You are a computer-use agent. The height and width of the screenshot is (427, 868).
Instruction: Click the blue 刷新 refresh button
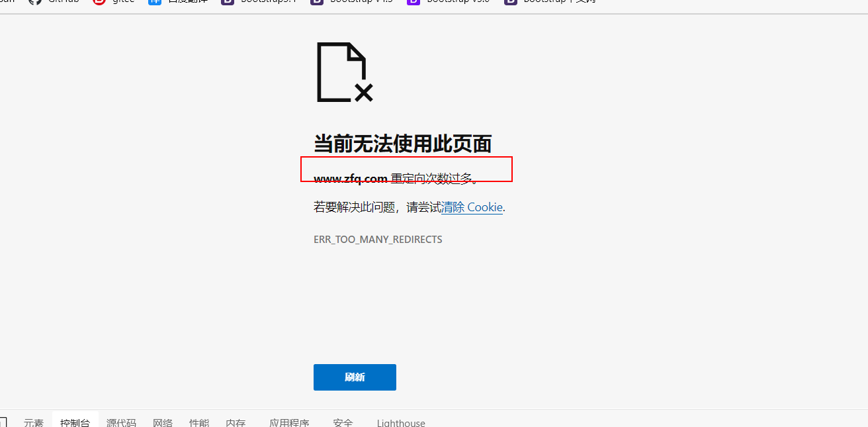point(355,377)
